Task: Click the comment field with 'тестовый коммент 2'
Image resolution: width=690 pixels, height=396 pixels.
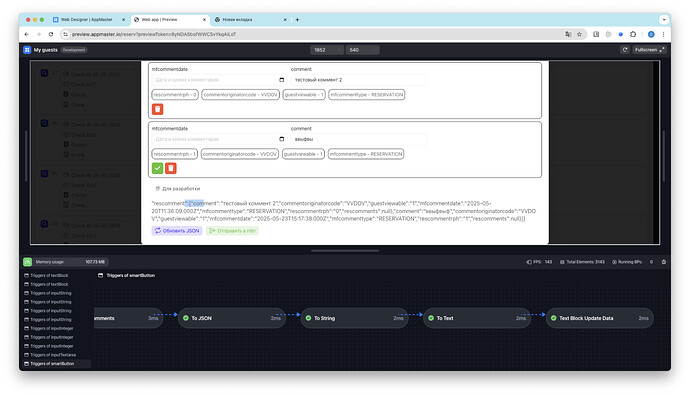Action: pyautogui.click(x=358, y=80)
